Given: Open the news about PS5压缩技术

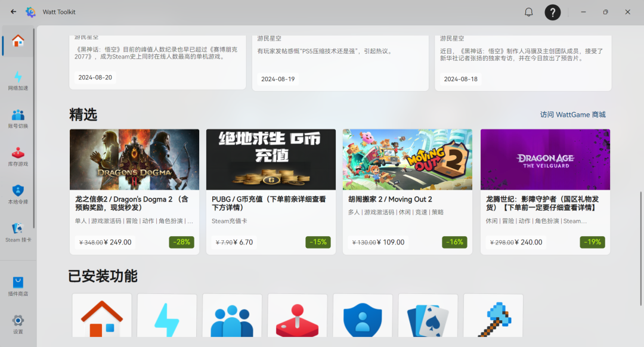Looking at the screenshot, I should (x=340, y=63).
